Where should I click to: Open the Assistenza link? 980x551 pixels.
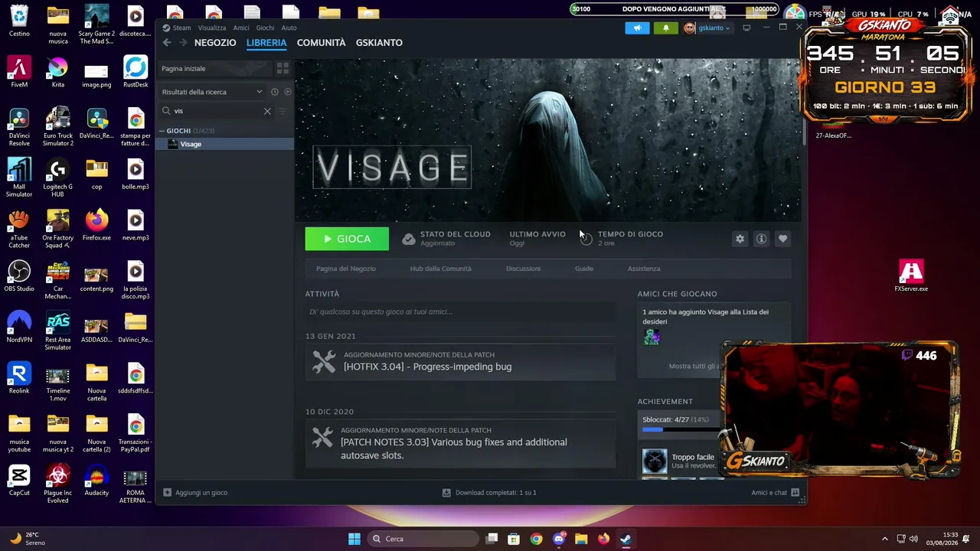[x=644, y=269]
